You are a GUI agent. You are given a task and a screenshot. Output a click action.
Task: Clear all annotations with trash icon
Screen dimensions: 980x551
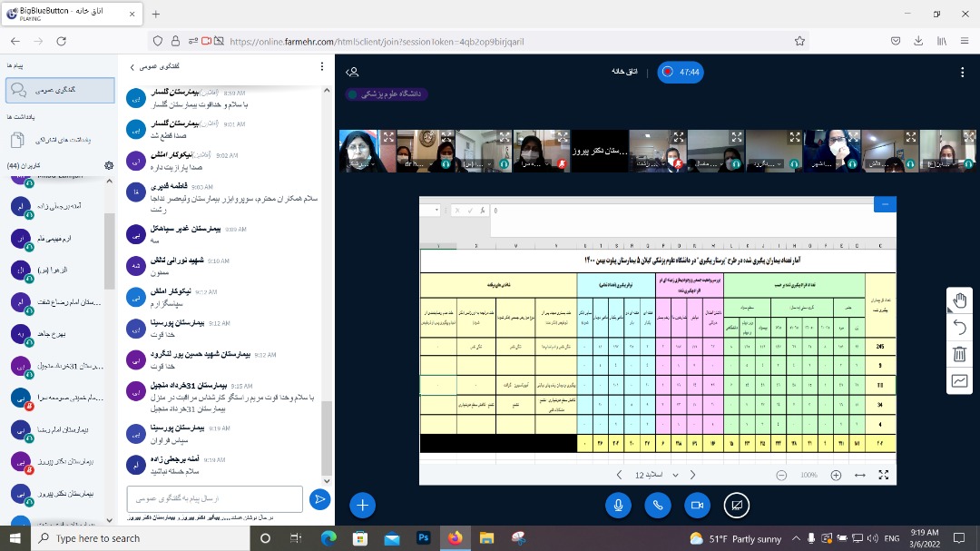(x=960, y=354)
